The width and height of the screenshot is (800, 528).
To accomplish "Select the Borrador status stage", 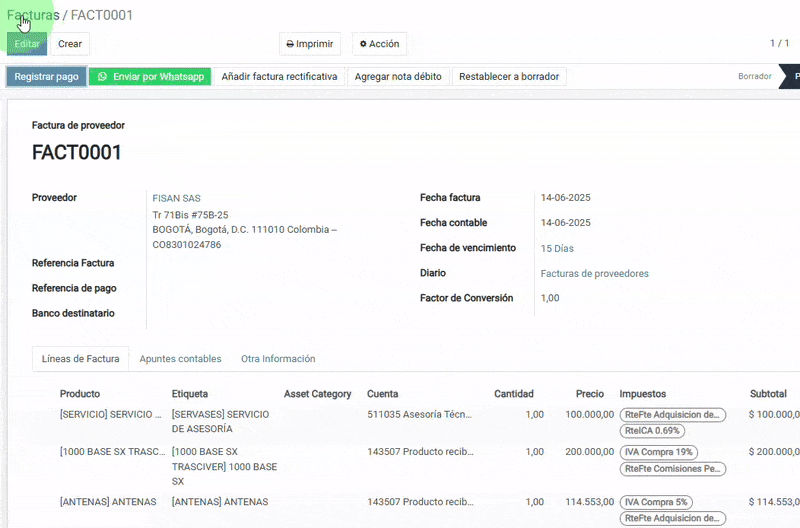I will [x=754, y=76].
